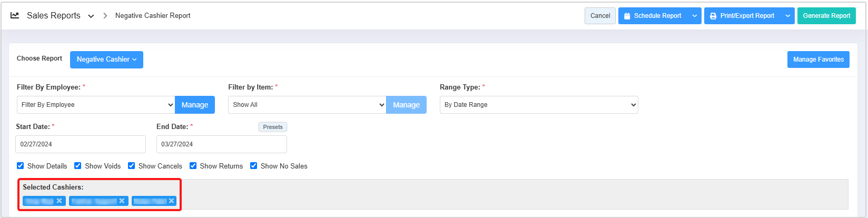Remove the second selected cashier tag

122,201
